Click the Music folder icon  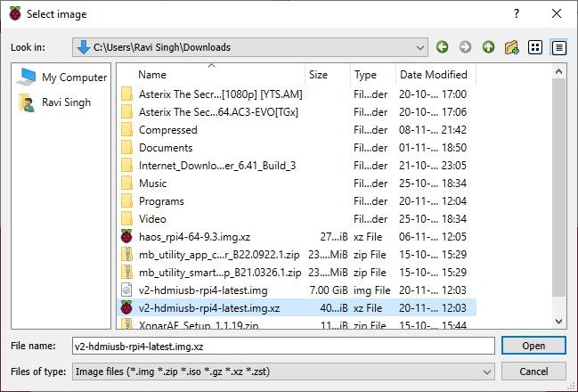tap(126, 184)
